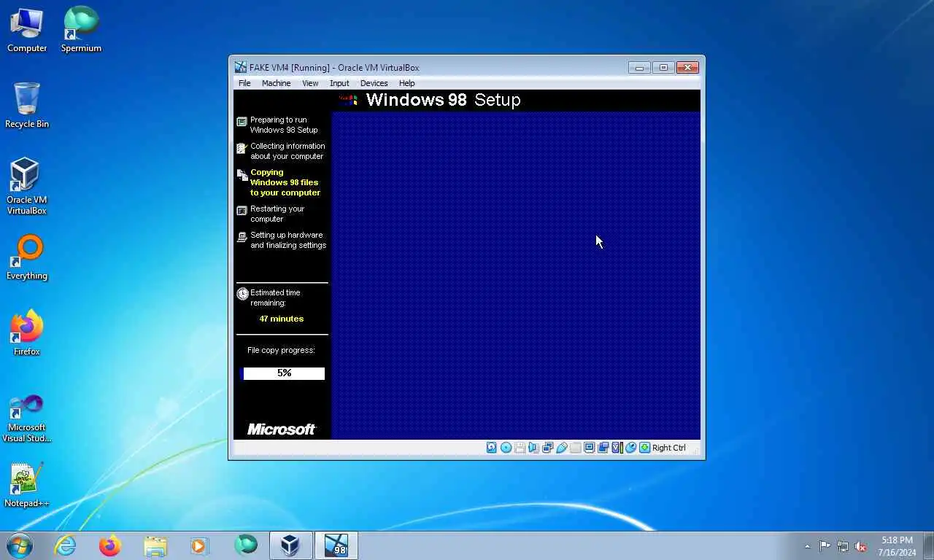This screenshot has height=560, width=934.
Task: Click the '47 minutes' remaining text
Action: (282, 319)
